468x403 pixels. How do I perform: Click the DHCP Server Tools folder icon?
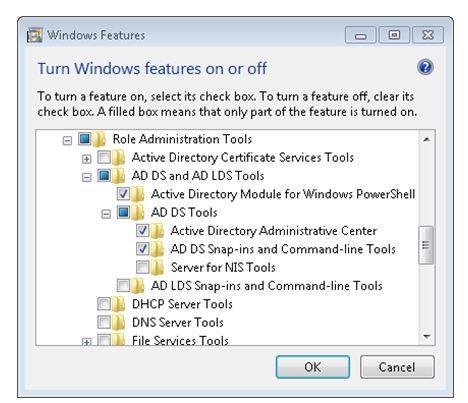coord(118,304)
